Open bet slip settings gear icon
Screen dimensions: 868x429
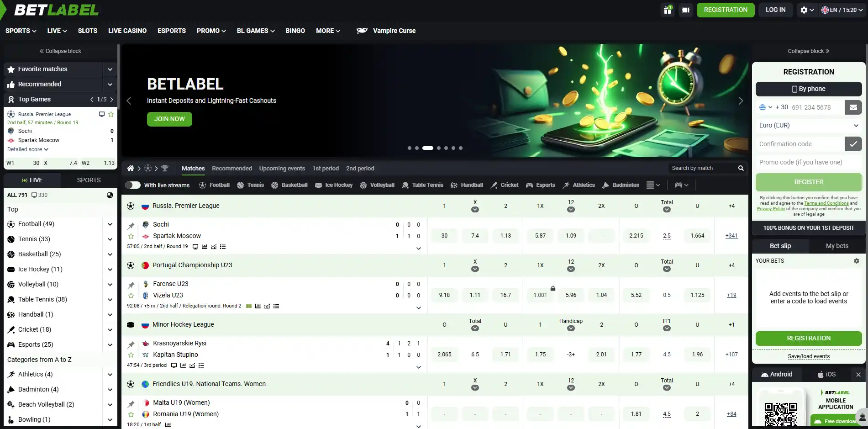(857, 261)
